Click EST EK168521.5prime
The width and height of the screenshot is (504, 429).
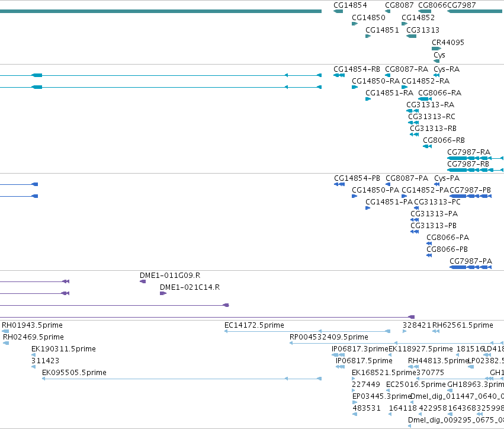coord(384,373)
